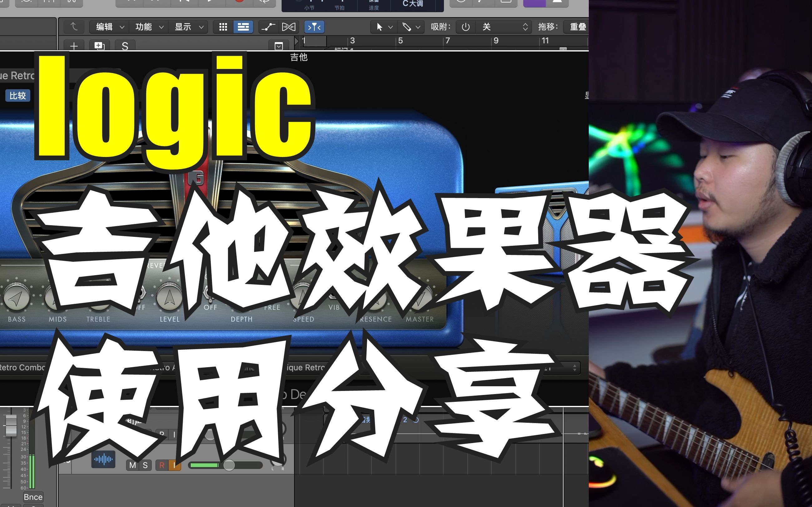This screenshot has height=507, width=812.
Task: Open the 编辑 dropdown menu
Action: (108, 27)
